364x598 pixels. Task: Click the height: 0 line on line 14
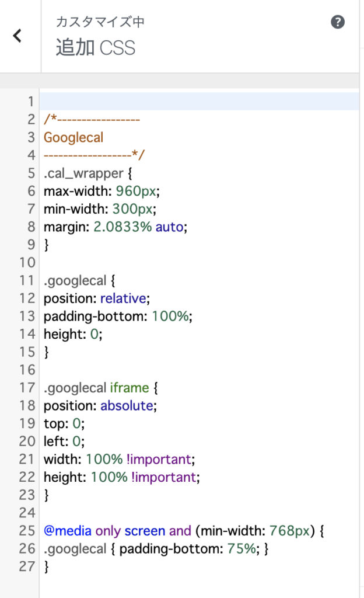pos(73,334)
